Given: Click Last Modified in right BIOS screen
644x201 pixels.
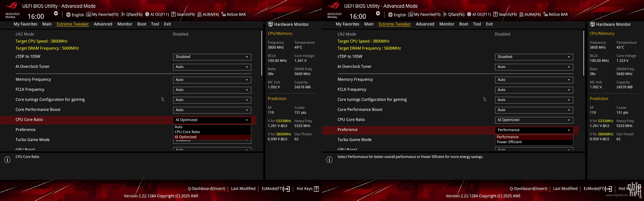Looking at the screenshot, I should [565, 189].
